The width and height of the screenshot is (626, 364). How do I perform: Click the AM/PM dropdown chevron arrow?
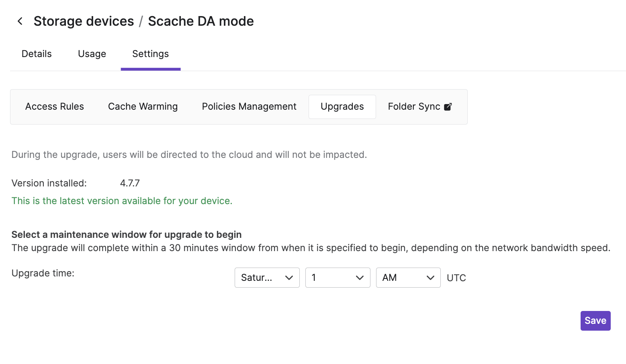430,278
